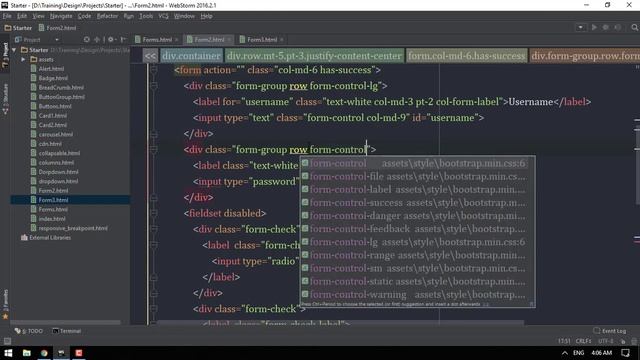This screenshot has width=640, height=360.
Task: Click the div.container breadcrumb
Action: point(191,56)
